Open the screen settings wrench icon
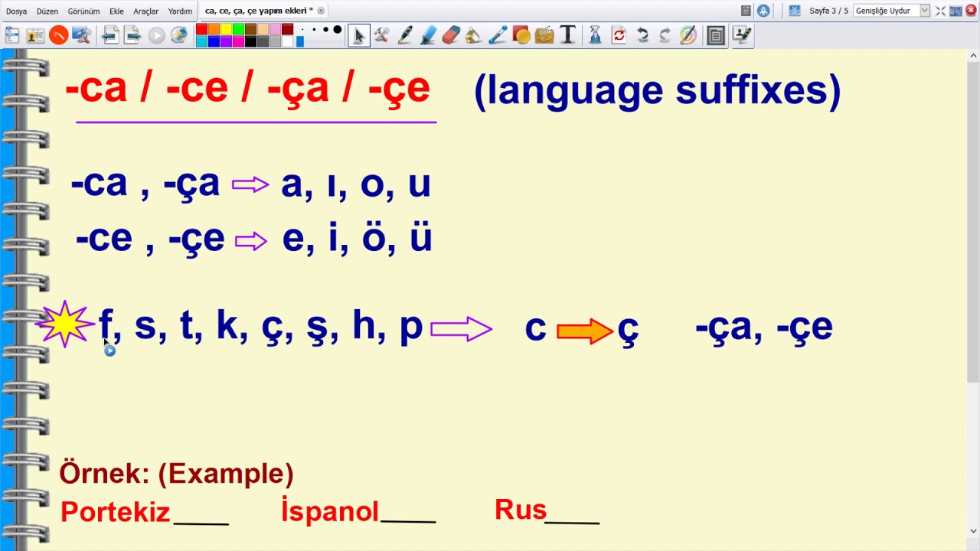Screen dimensions: 980x551 [82, 35]
